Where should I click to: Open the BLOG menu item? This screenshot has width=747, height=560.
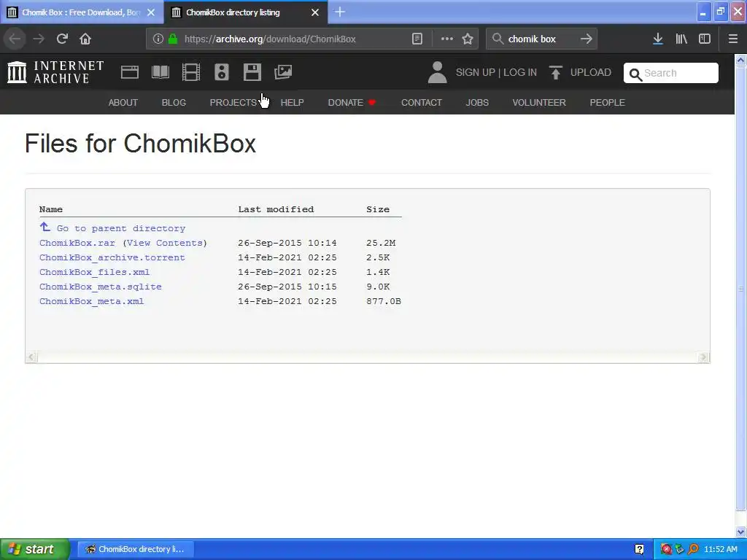click(174, 102)
